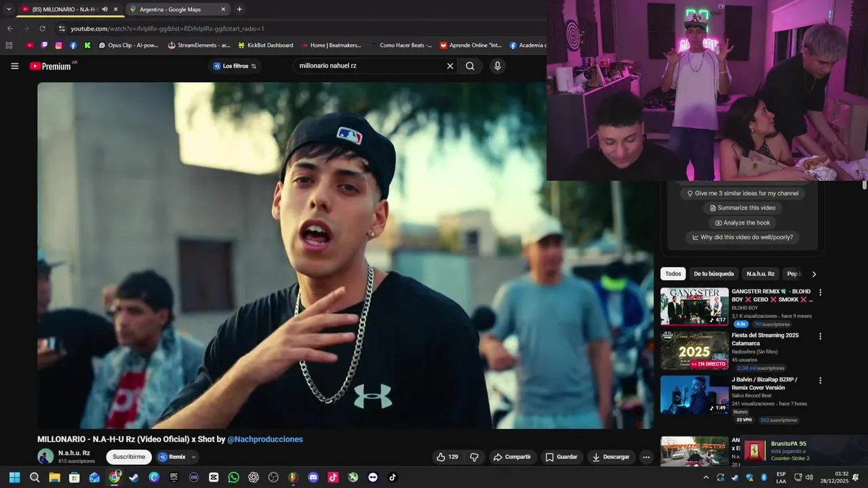Toggle Los filtros option
The height and width of the screenshot is (488, 868).
235,66
